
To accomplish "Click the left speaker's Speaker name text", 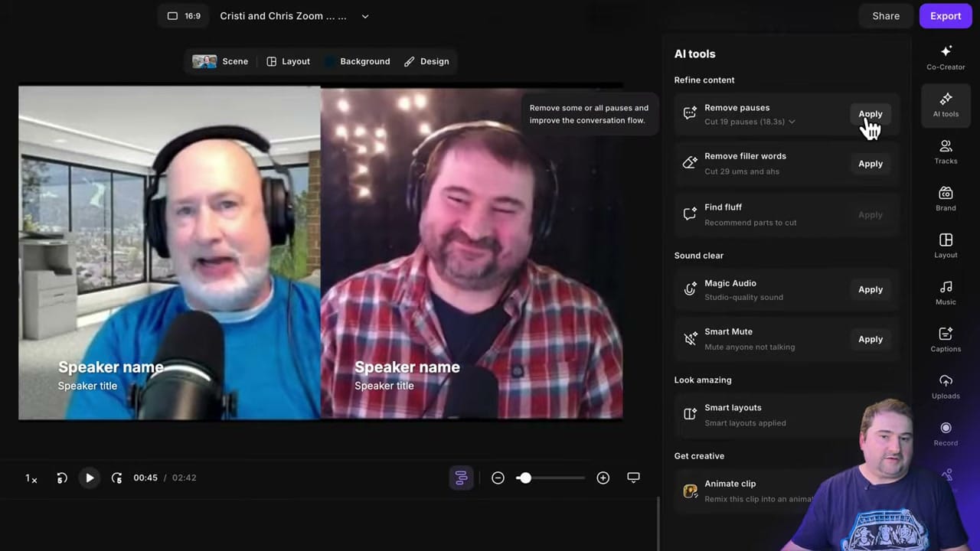I will 111,367.
